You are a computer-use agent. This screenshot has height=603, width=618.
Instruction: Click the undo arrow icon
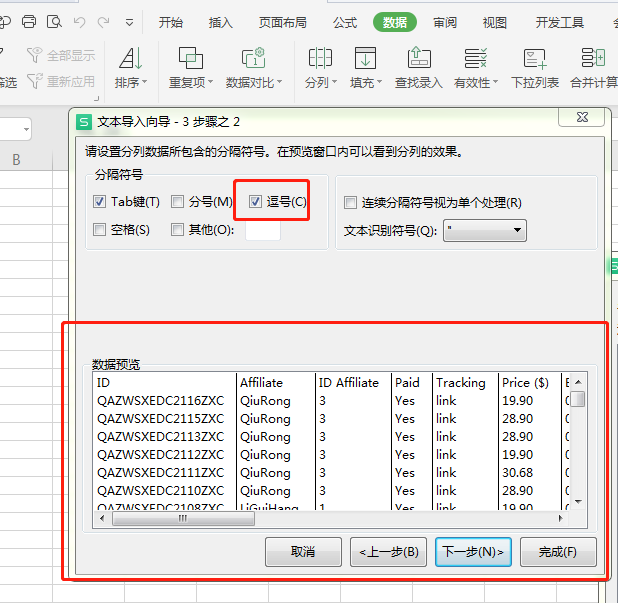(79, 22)
